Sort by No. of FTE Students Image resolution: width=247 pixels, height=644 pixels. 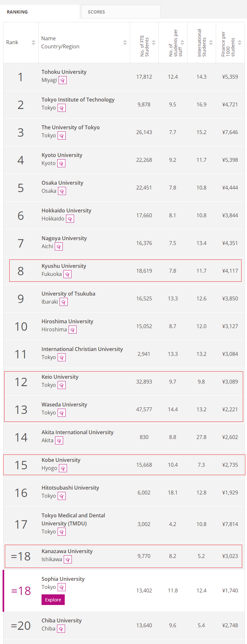click(154, 43)
